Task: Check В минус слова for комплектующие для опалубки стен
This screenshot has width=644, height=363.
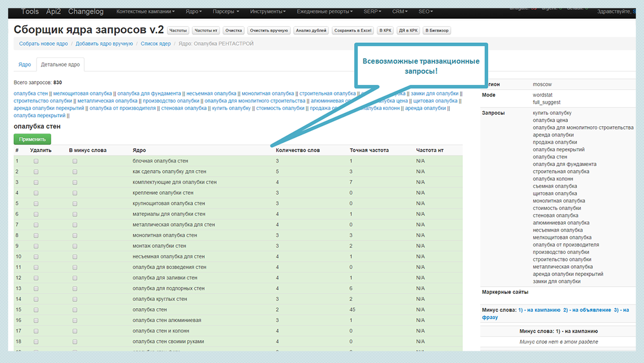Action: coord(75,182)
